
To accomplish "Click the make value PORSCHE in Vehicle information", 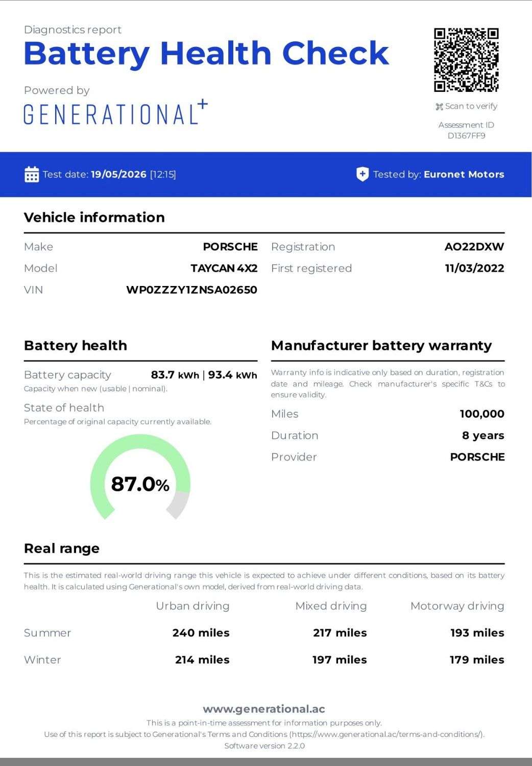I will tap(230, 247).
